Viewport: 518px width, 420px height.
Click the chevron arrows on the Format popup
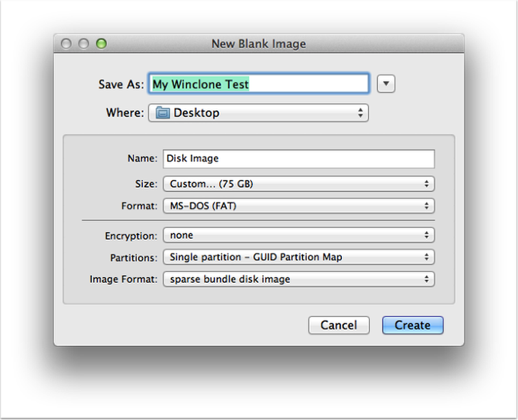point(427,206)
